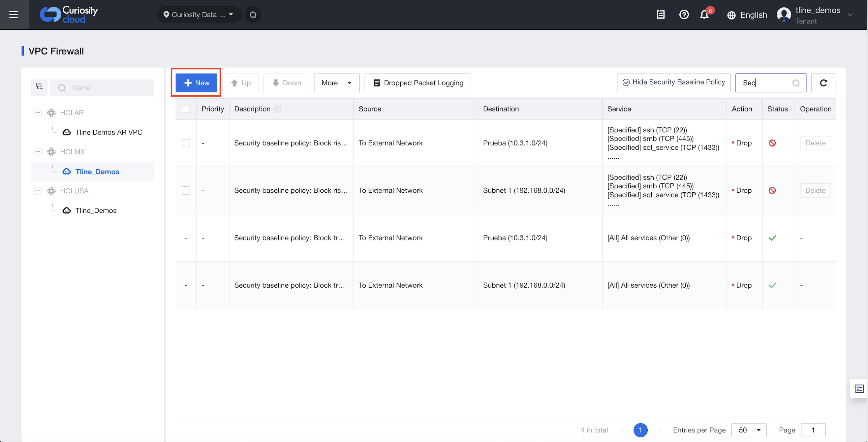Click the next page arrow
The image size is (868, 442).
pos(659,430)
